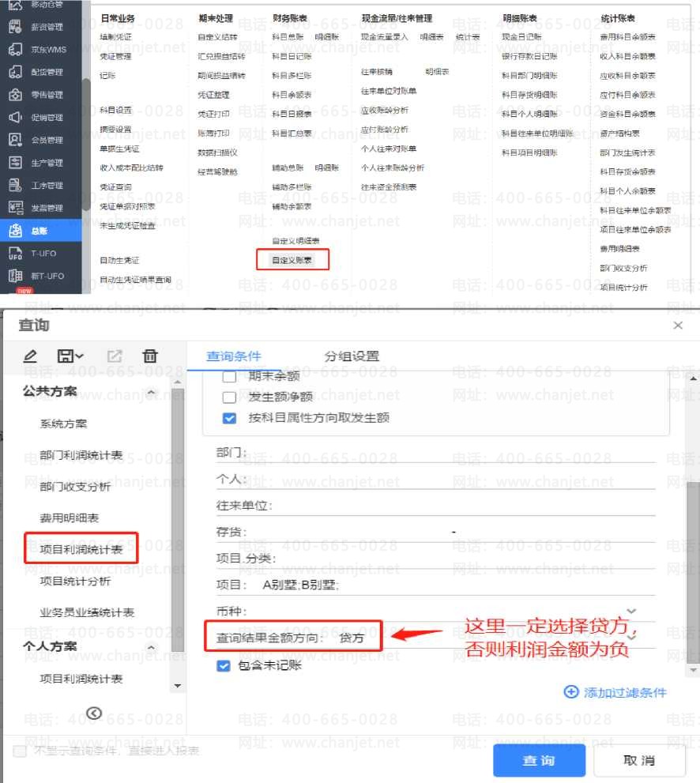
Task: Select T-UFO in the left sidebar
Action: point(15,254)
